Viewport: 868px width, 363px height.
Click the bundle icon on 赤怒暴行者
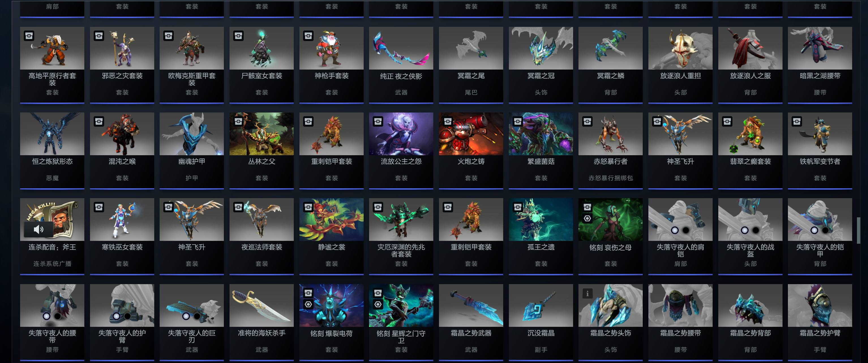(x=587, y=121)
